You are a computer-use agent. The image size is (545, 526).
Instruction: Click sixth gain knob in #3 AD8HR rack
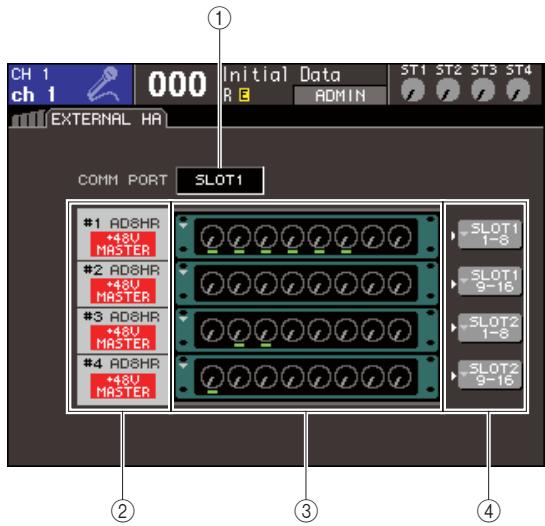346,330
